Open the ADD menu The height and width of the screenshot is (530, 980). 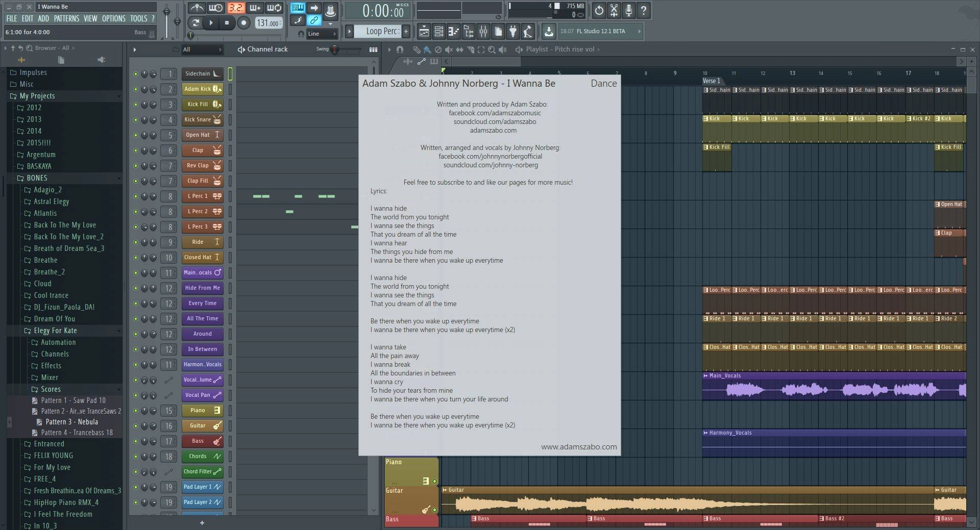[x=43, y=18]
